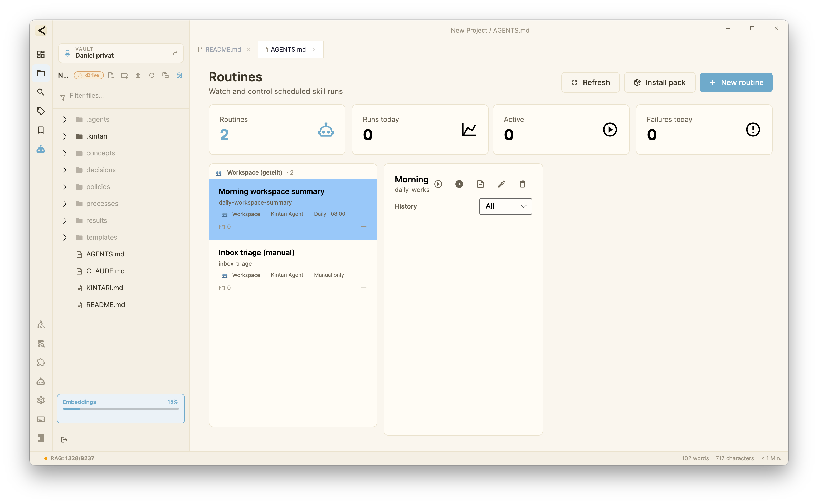Expand the .kintari folder
Screen dimensions: 818x504
pyautogui.click(x=65, y=136)
